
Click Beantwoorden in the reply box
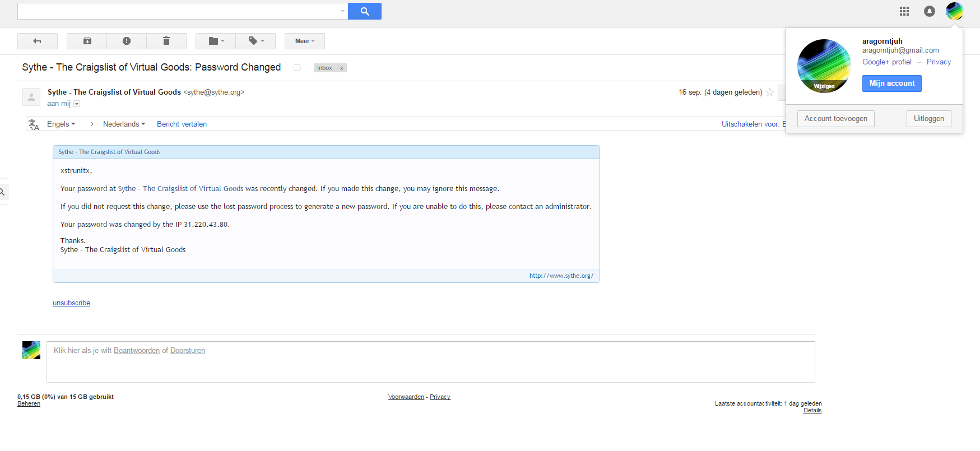137,351
